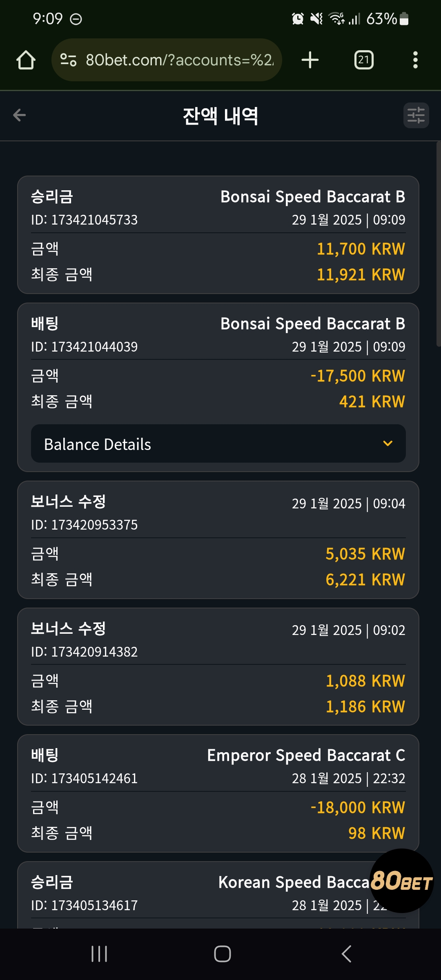Tap the Android home navigation button

[x=223, y=954]
